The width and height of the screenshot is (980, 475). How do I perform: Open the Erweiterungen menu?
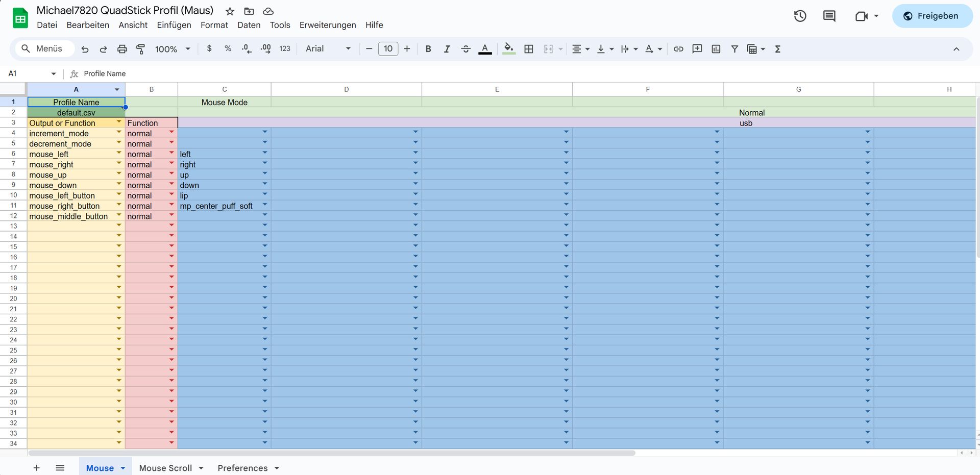[328, 25]
